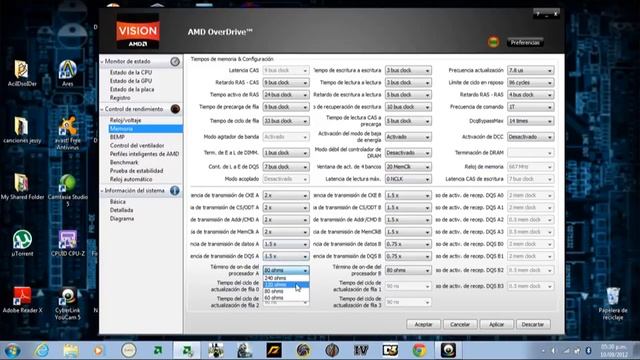Screen dimensions: 640x360
Task: Open the Frecuencia actualización dropdown
Action: 530,70
